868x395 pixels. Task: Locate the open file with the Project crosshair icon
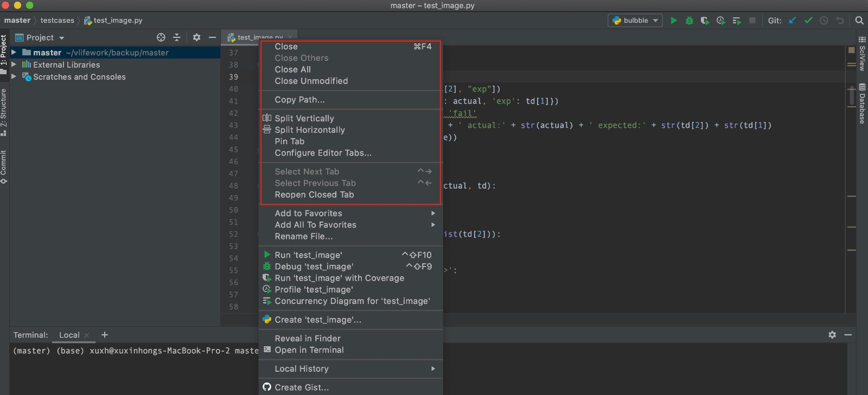coord(161,37)
